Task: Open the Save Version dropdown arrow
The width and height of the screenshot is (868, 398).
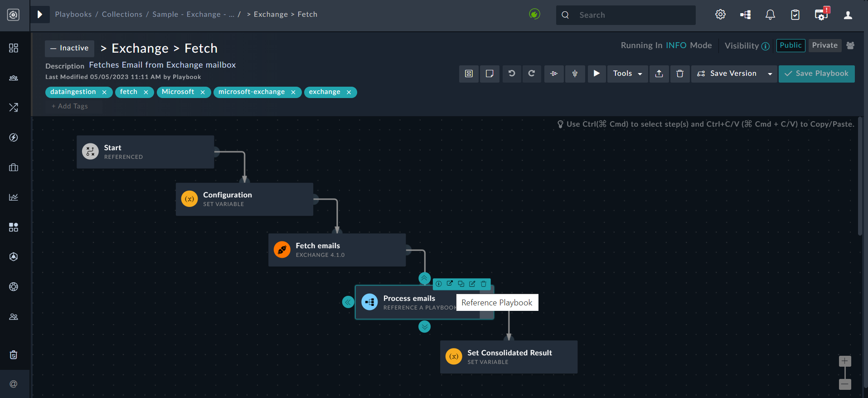Action: (x=770, y=74)
